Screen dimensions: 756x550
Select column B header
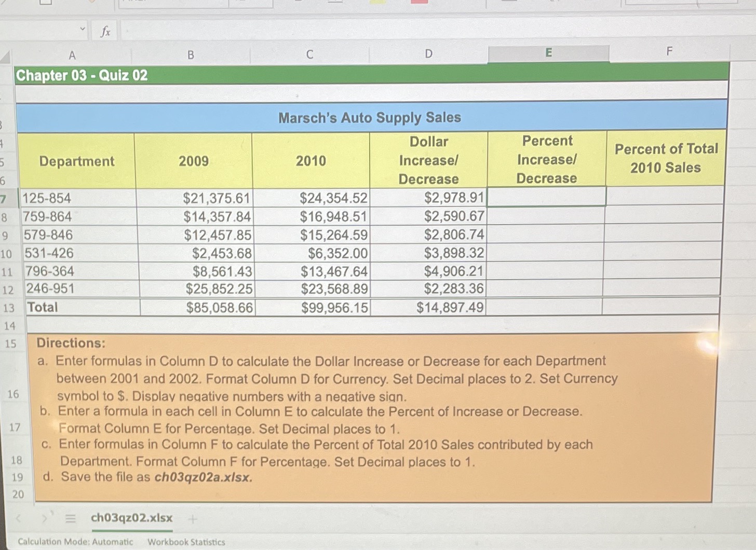click(191, 54)
